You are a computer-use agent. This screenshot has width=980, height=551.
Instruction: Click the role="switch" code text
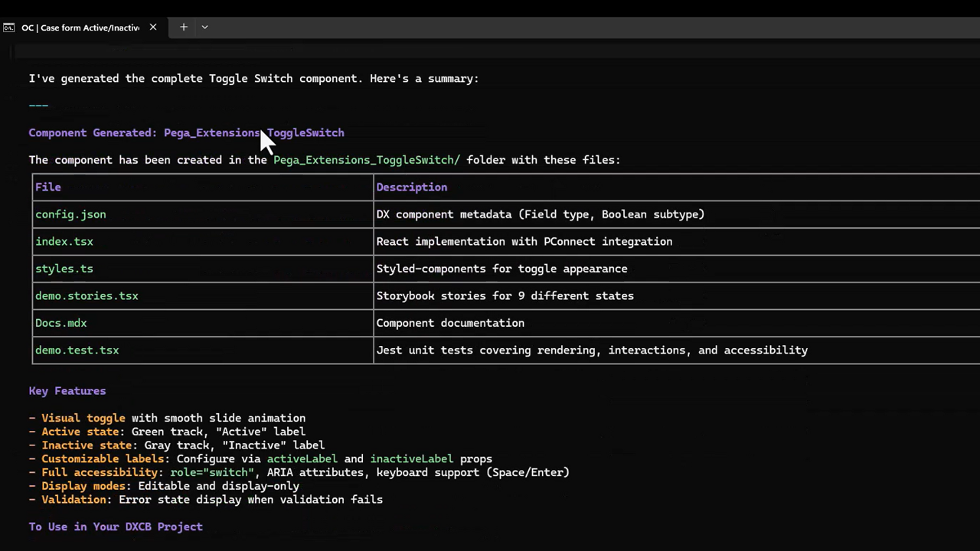211,472
